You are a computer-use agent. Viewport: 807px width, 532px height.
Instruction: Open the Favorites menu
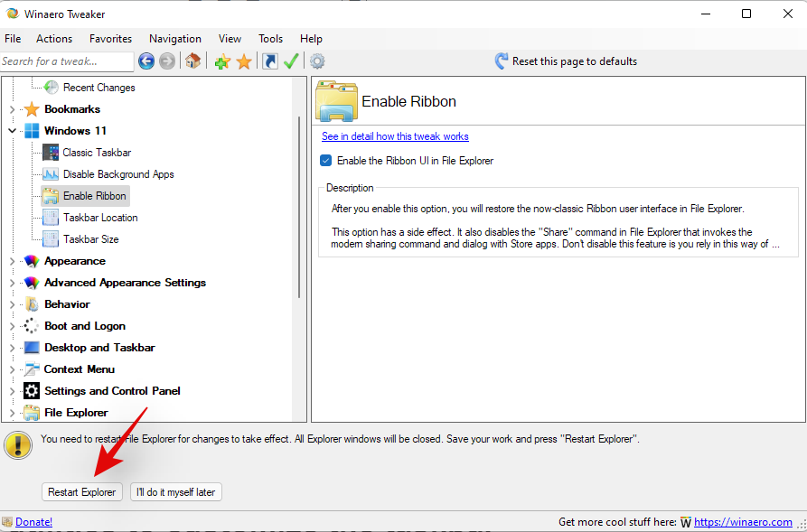110,39
